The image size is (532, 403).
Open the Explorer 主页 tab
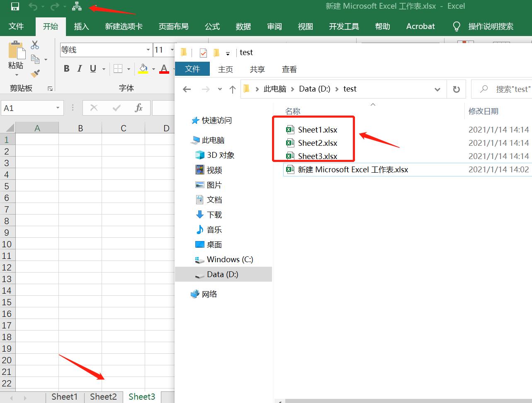click(226, 69)
